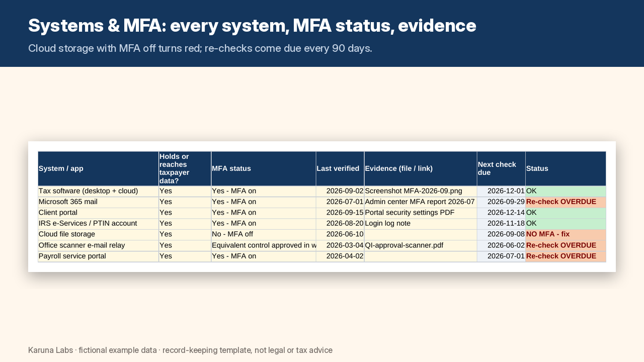644x362 pixels.
Task: Click the 'Cloud file storage' system cell
Action: point(98,235)
